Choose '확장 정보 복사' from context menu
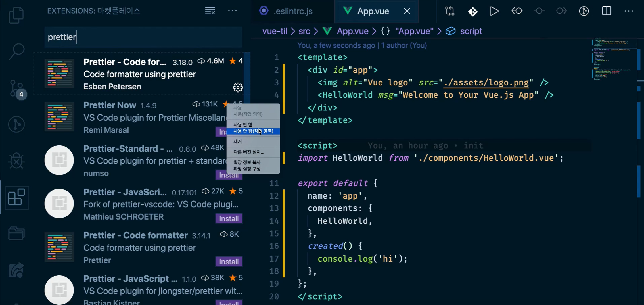 point(253,162)
